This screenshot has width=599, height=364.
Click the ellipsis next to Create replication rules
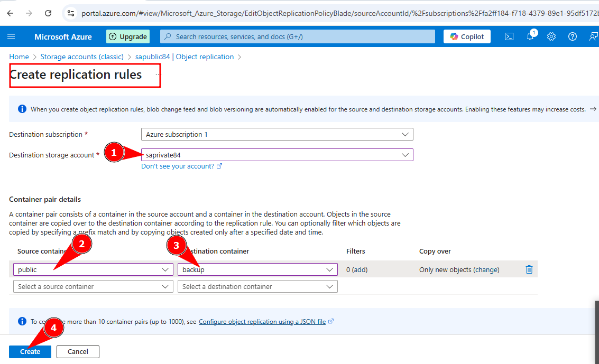[158, 74]
